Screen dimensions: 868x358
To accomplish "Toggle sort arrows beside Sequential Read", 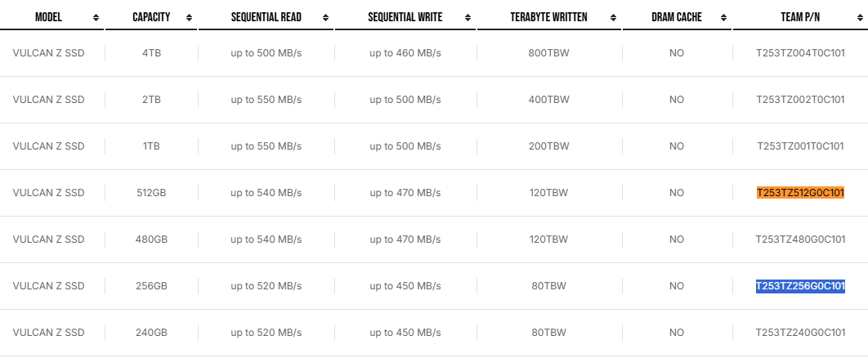I will [325, 18].
